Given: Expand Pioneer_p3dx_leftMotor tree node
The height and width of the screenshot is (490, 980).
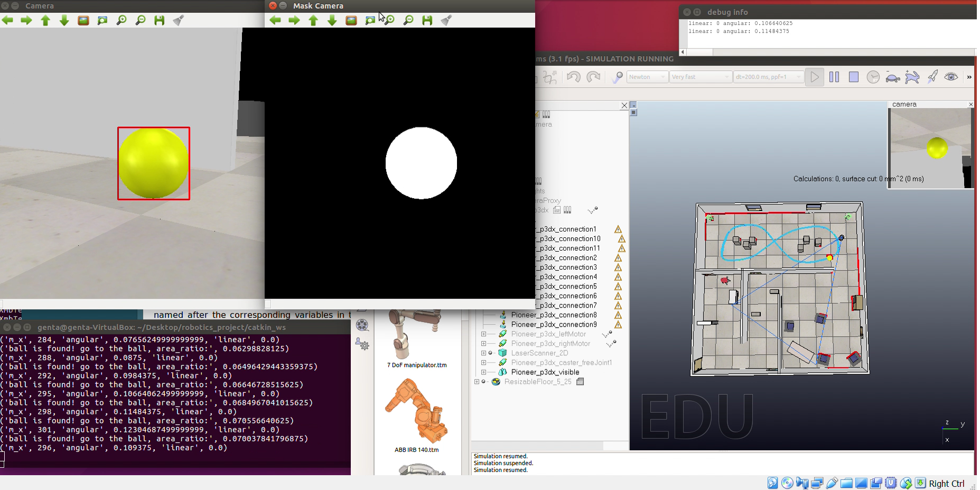Looking at the screenshot, I should coord(483,334).
